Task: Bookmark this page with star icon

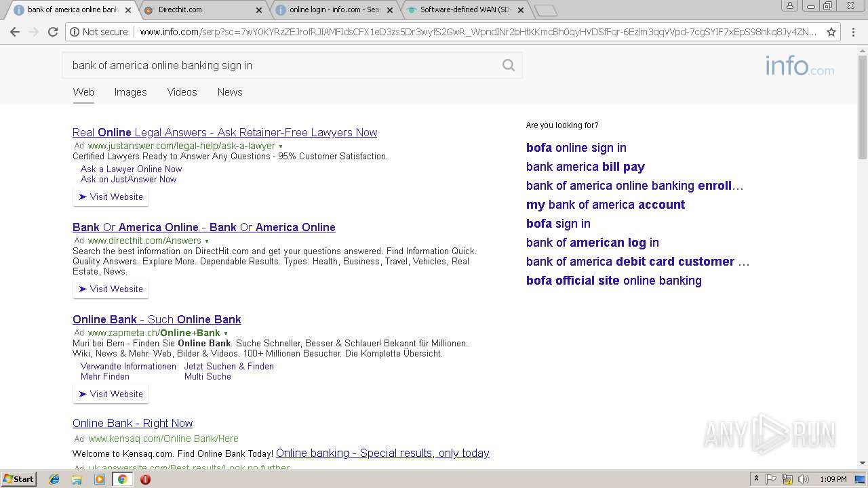Action: [831, 32]
